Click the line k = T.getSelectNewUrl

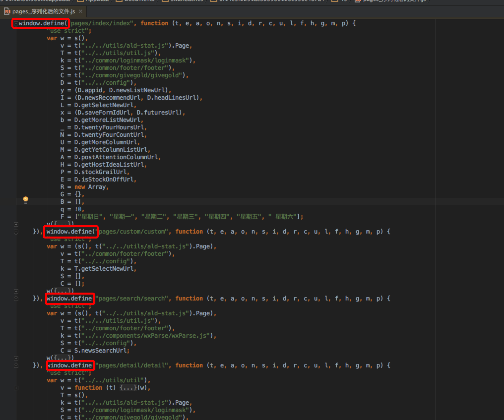[x=98, y=269]
